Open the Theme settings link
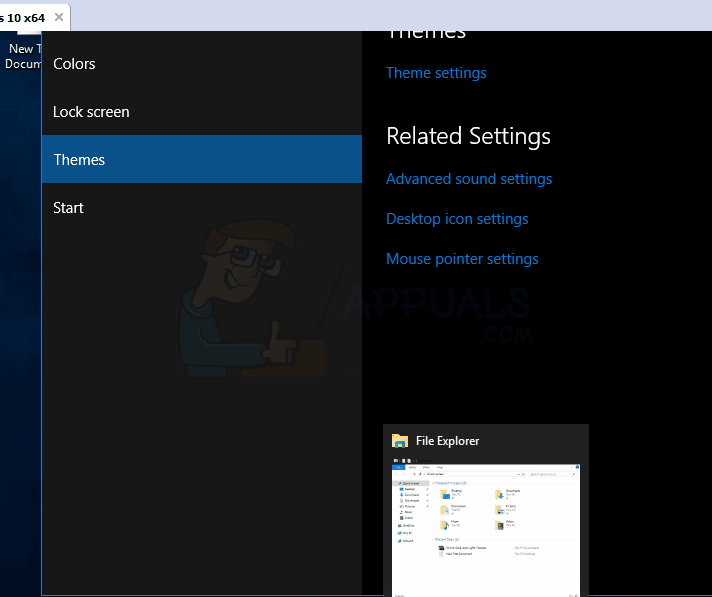This screenshot has height=597, width=712. (x=436, y=73)
